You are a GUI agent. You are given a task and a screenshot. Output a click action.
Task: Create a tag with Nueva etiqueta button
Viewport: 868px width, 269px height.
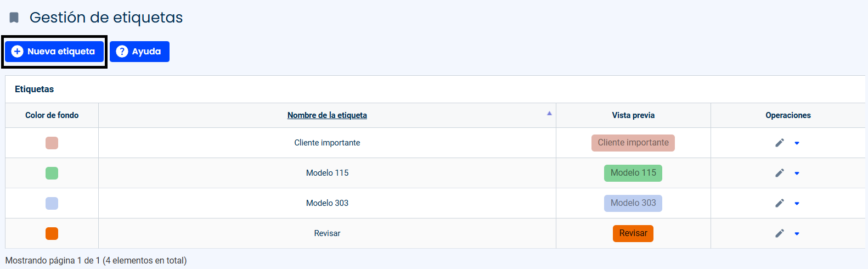[x=54, y=52]
